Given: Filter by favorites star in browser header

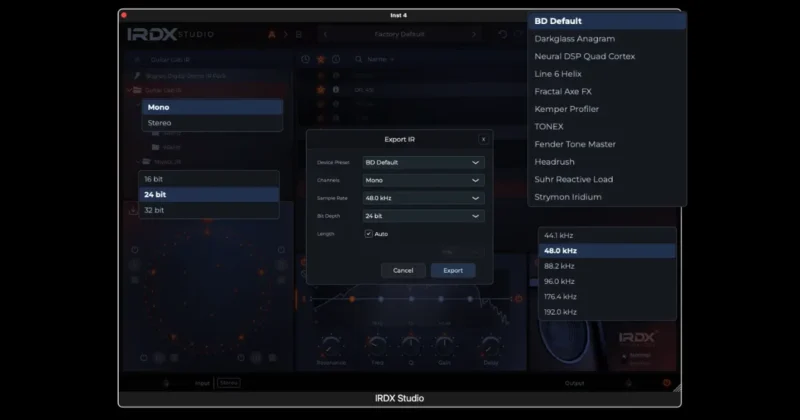Looking at the screenshot, I should 320,59.
